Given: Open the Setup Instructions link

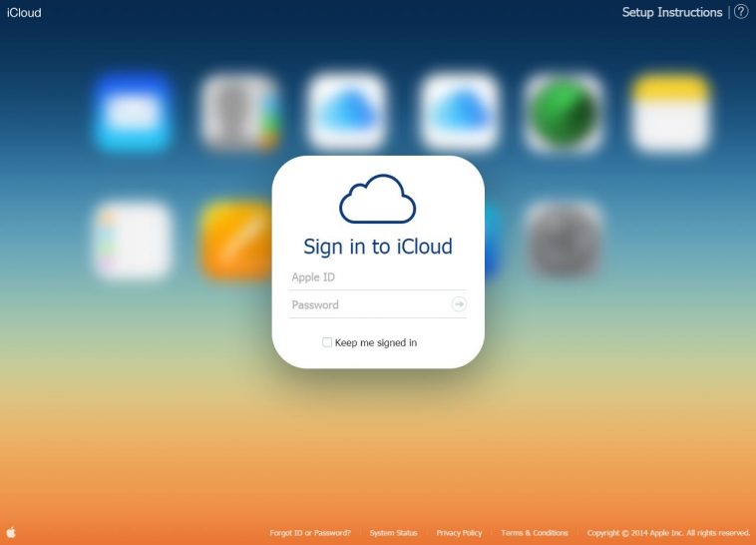Looking at the screenshot, I should click(x=671, y=12).
